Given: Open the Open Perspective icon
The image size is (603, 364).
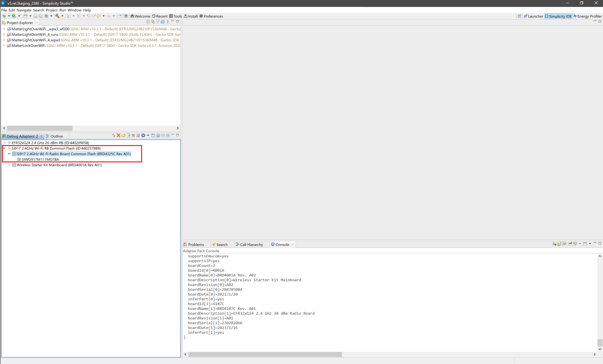Looking at the screenshot, I should (519, 16).
